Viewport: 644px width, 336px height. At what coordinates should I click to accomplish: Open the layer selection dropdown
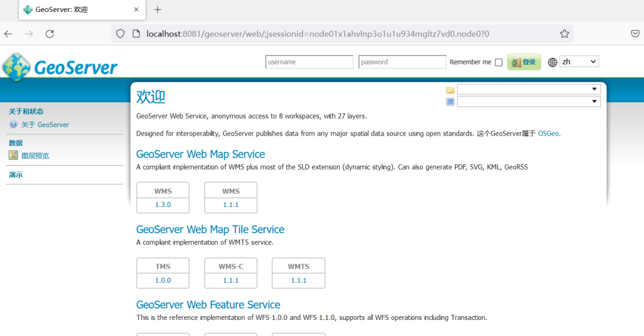[x=529, y=101]
